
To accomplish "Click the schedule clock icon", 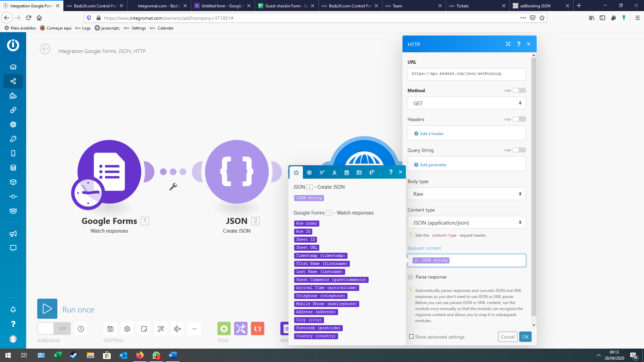I will (81, 329).
